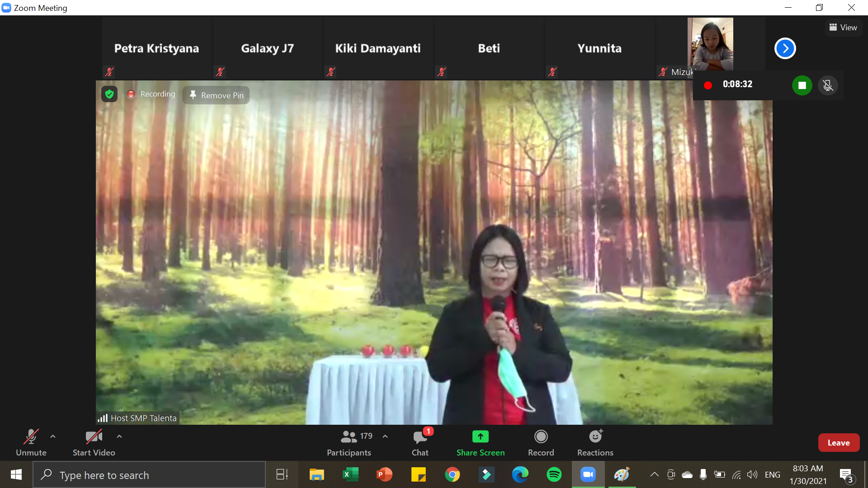This screenshot has width=868, height=488.
Task: Open the meeting security shield info
Action: point(109,94)
